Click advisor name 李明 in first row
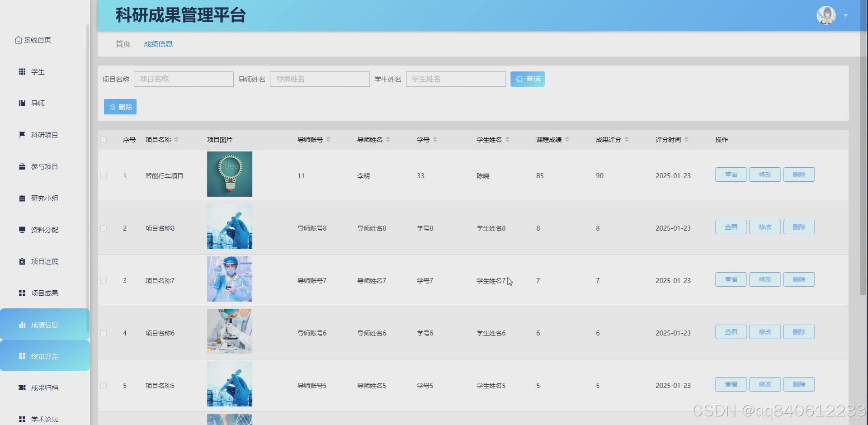Viewport: 868px width, 425px height. (363, 176)
